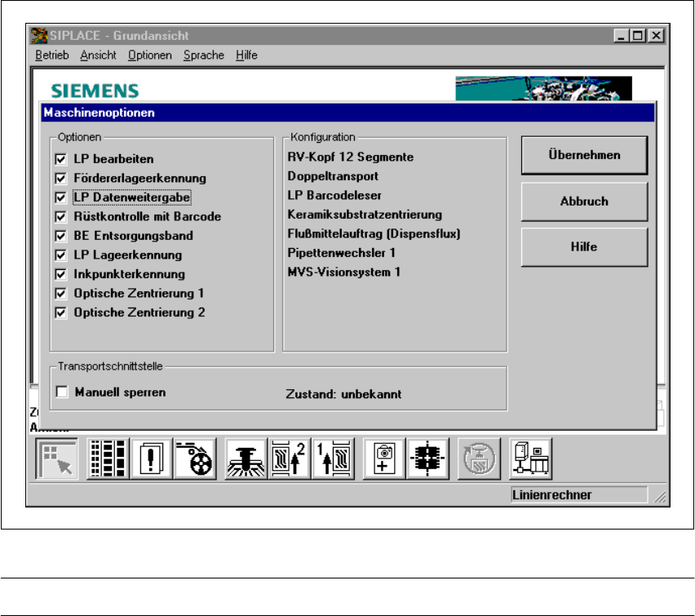Click the Hilfe dialog button

click(584, 247)
